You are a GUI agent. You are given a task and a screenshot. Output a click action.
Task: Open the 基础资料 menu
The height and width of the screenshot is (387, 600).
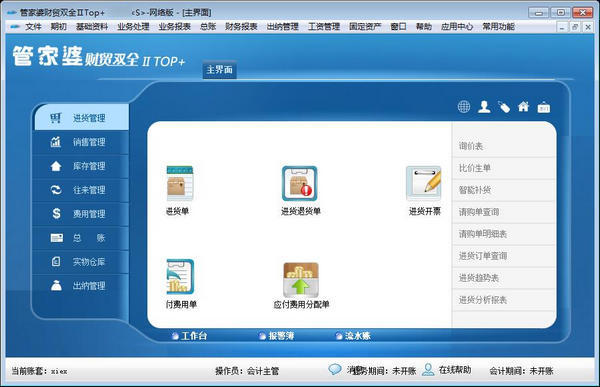pos(92,26)
